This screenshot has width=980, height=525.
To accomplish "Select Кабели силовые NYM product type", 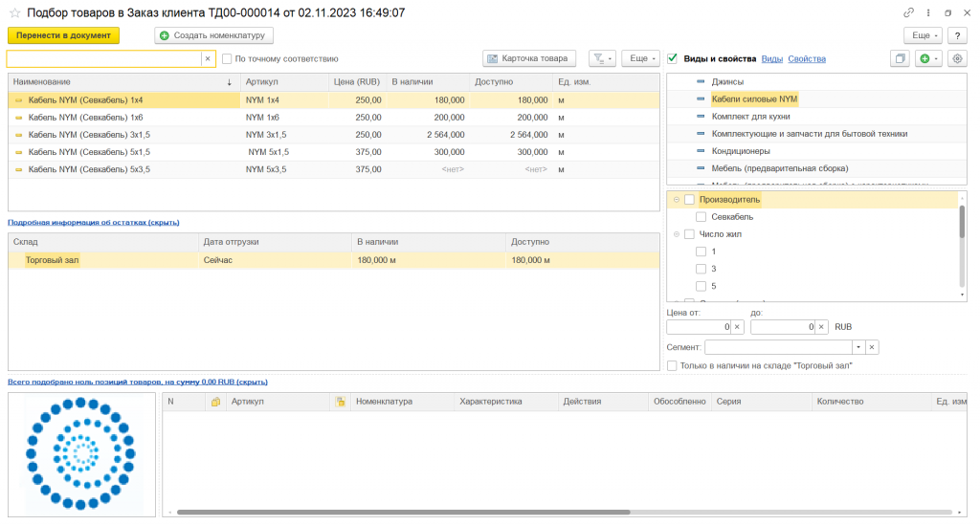I will (x=754, y=99).
